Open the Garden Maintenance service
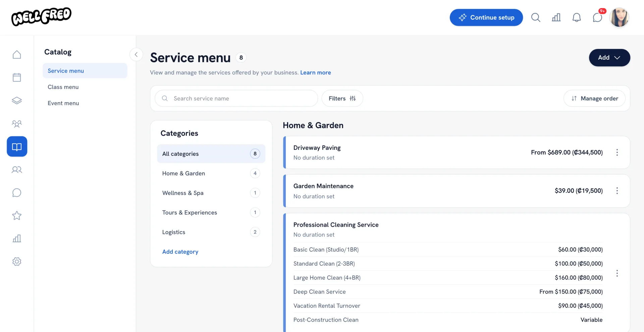The width and height of the screenshot is (644, 332). (x=457, y=191)
